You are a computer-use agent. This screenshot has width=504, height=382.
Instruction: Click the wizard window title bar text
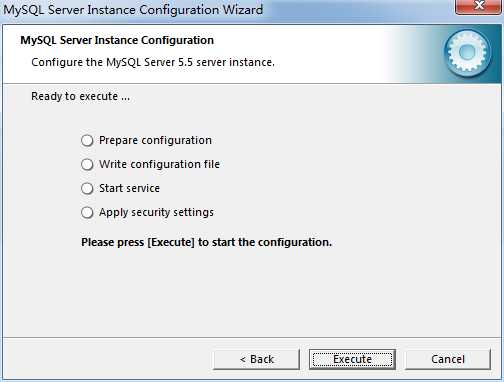point(133,10)
